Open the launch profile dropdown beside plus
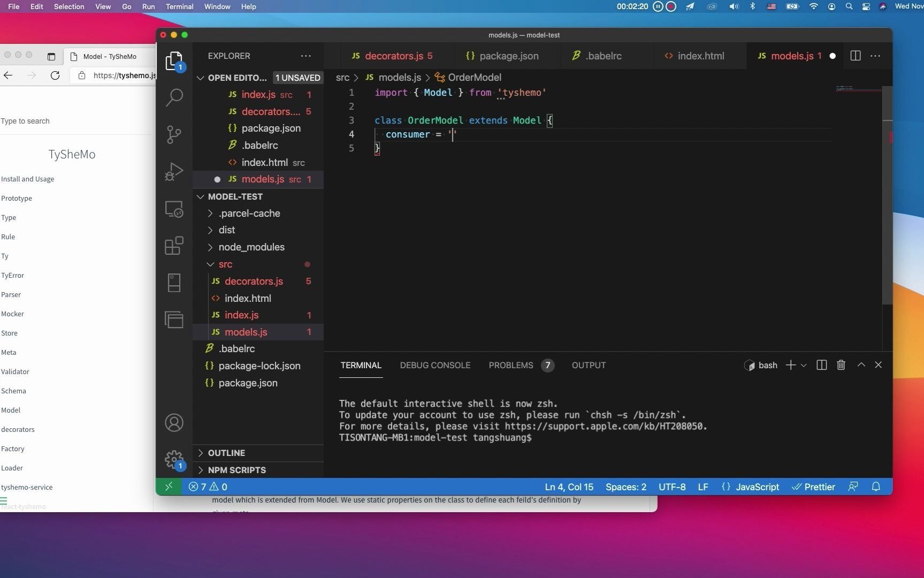 click(x=803, y=365)
